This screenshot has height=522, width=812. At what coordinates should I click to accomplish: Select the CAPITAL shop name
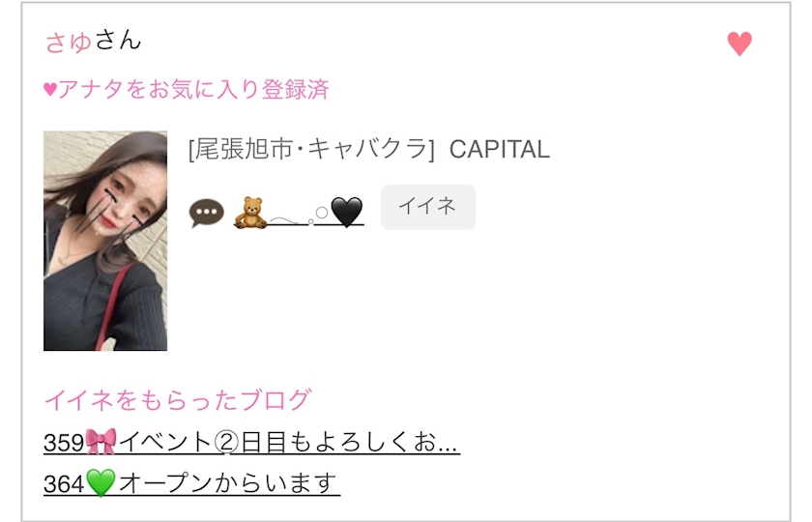[499, 150]
